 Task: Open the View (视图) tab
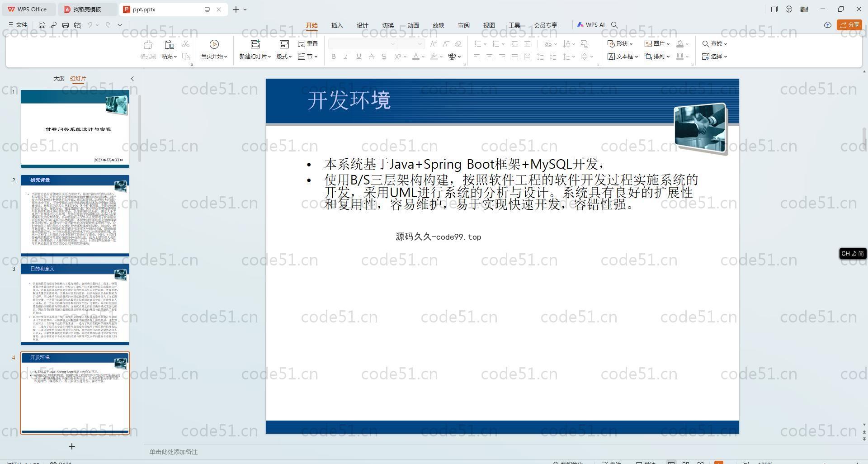(x=489, y=25)
